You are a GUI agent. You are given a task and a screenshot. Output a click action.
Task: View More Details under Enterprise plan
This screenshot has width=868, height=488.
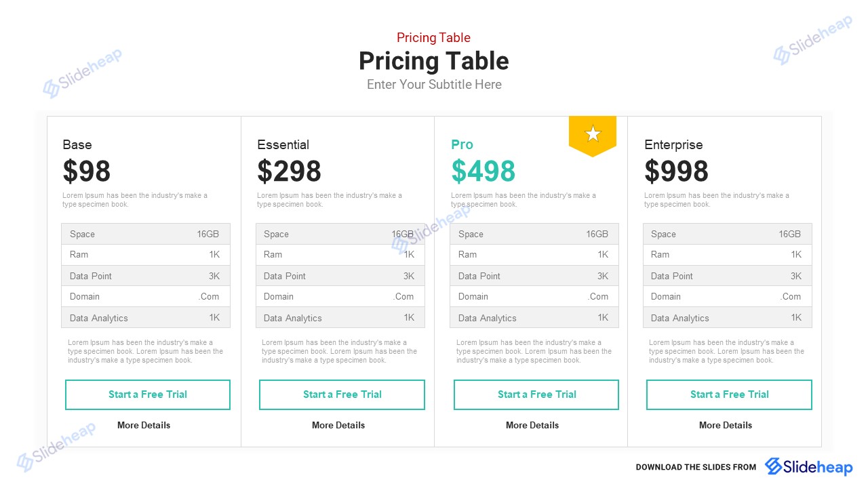coord(726,425)
